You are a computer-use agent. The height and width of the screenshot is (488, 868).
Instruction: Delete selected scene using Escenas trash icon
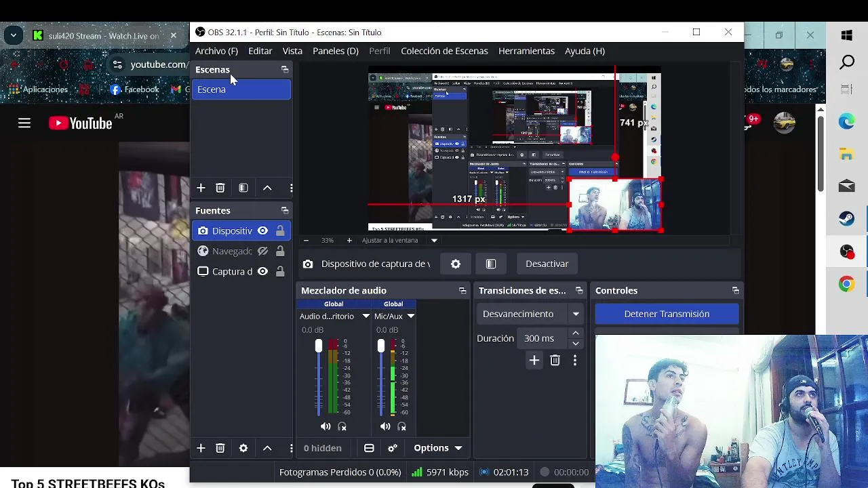[x=220, y=188]
